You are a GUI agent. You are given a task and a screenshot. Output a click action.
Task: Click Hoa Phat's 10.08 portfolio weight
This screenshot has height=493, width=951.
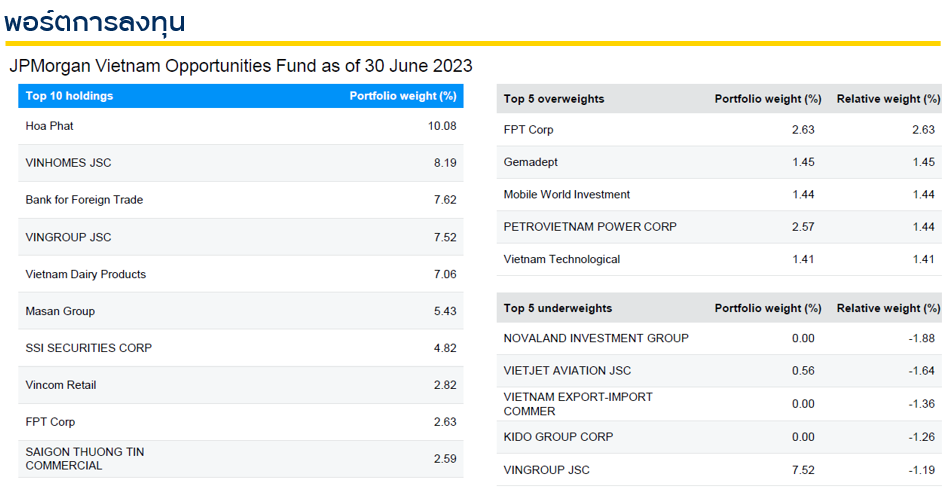point(441,126)
